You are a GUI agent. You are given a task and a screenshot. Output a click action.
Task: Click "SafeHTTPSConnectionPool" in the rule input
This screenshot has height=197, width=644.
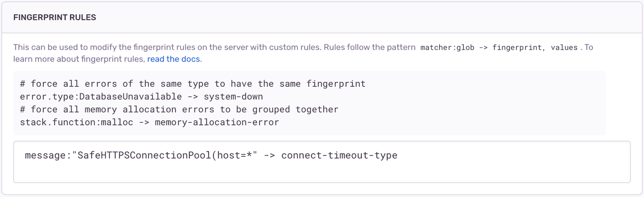(144, 155)
